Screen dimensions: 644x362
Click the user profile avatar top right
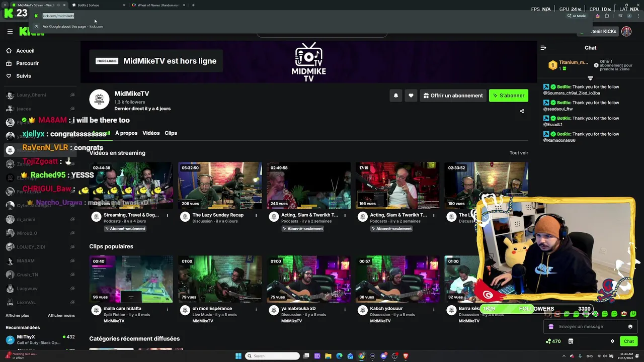626,31
